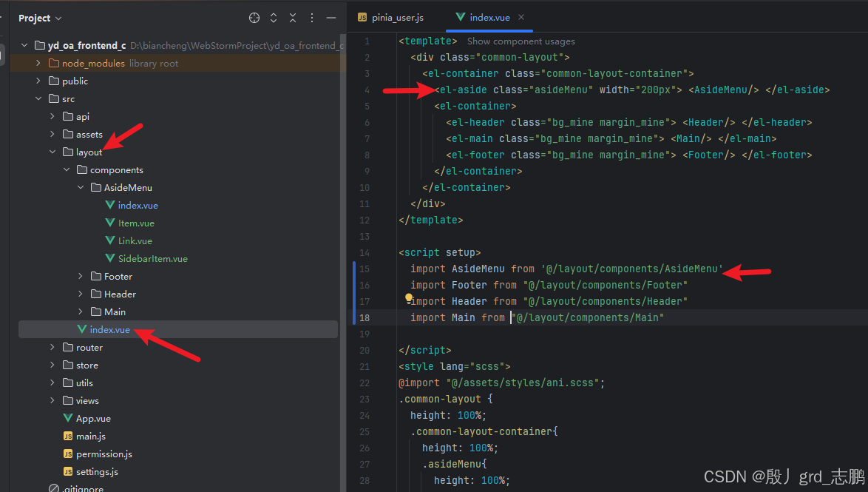The height and width of the screenshot is (492, 868).
Task: Expand the router folder
Action: pos(52,348)
